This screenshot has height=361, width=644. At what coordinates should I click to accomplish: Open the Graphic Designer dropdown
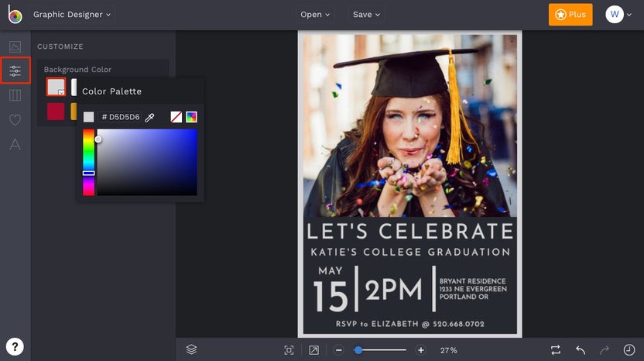click(x=72, y=15)
